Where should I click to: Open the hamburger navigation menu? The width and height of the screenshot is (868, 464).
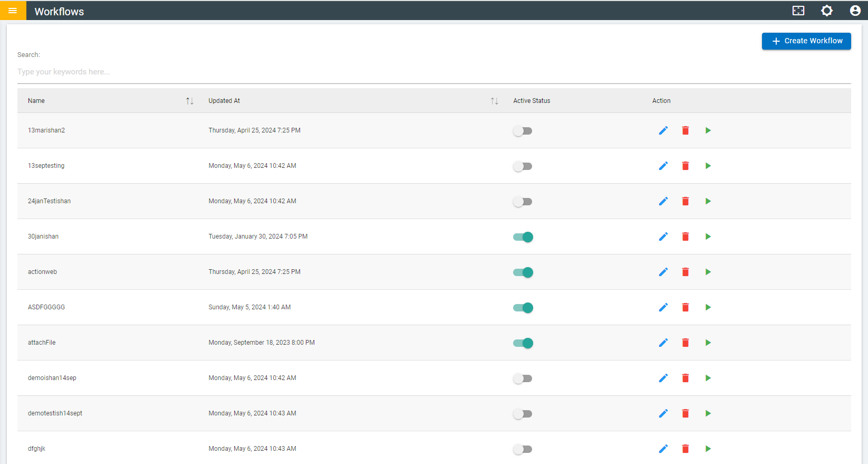pos(13,11)
